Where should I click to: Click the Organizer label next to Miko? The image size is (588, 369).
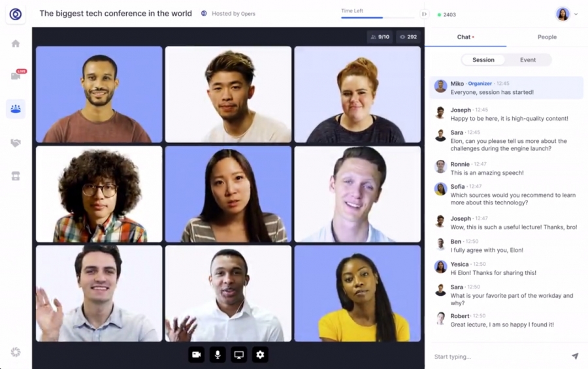coord(480,83)
